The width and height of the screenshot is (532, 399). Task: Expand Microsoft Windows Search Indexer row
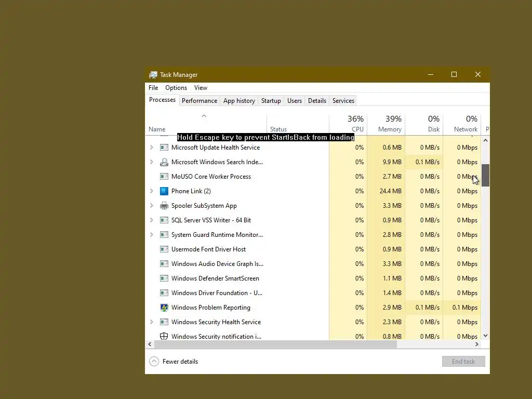coord(151,162)
